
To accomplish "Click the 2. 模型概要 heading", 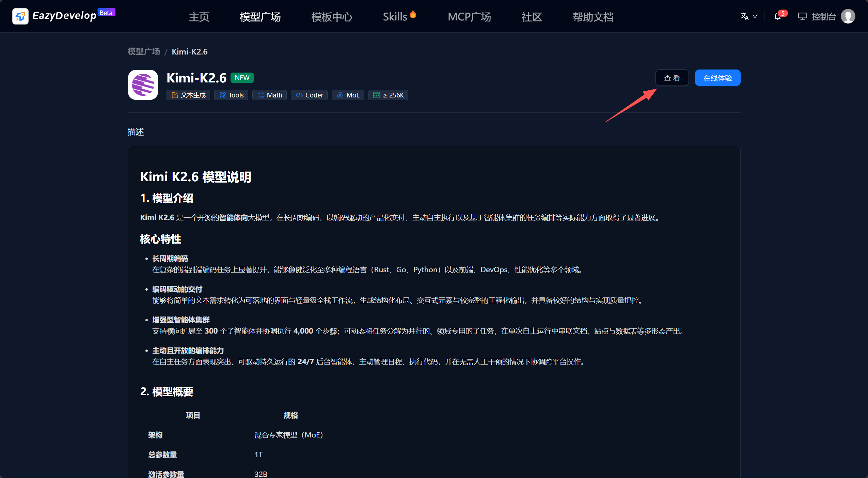I will pyautogui.click(x=167, y=391).
